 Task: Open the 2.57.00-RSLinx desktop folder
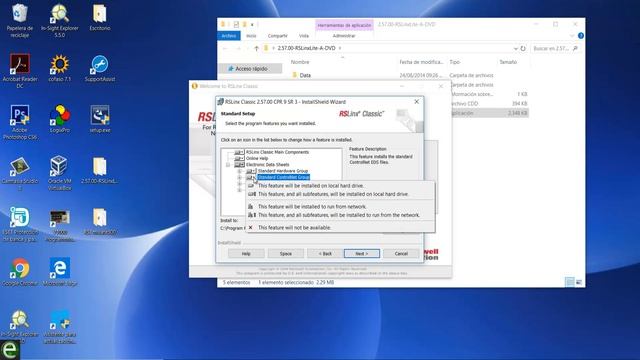(x=100, y=170)
